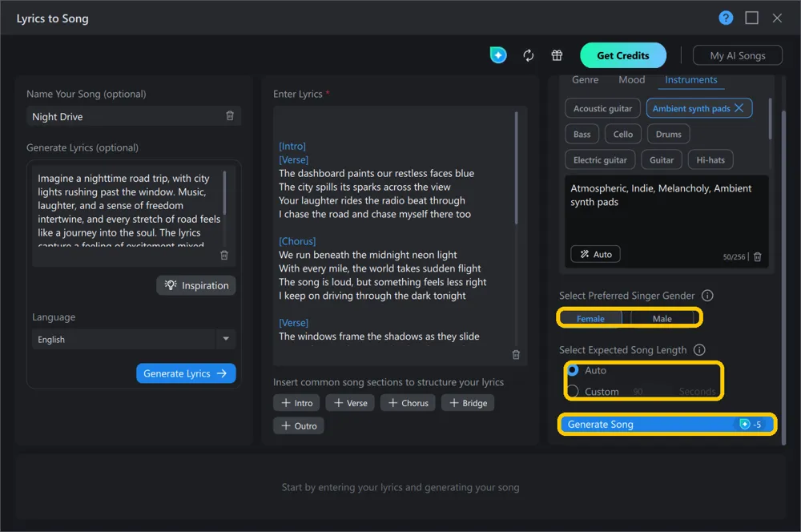Click Generate Lyrics button
This screenshot has width=801, height=532.
click(186, 373)
